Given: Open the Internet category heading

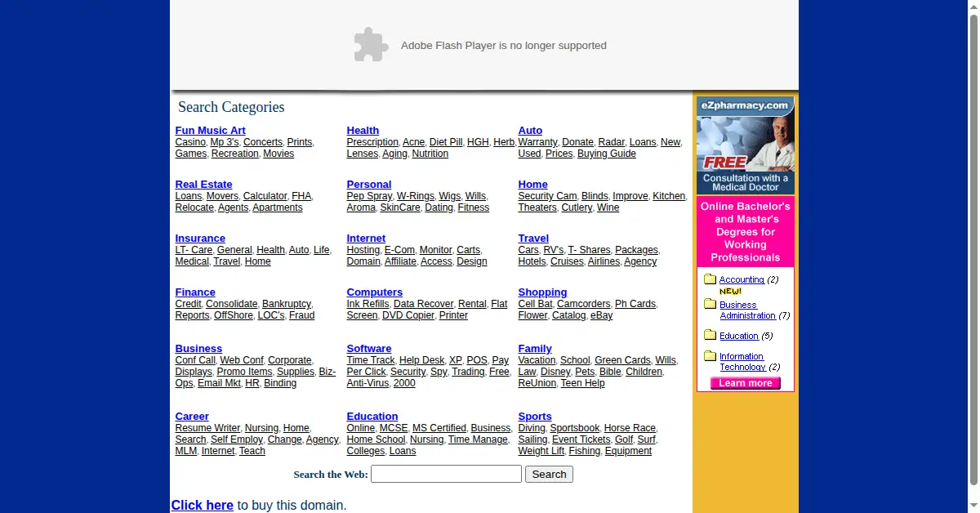Looking at the screenshot, I should click(366, 239).
